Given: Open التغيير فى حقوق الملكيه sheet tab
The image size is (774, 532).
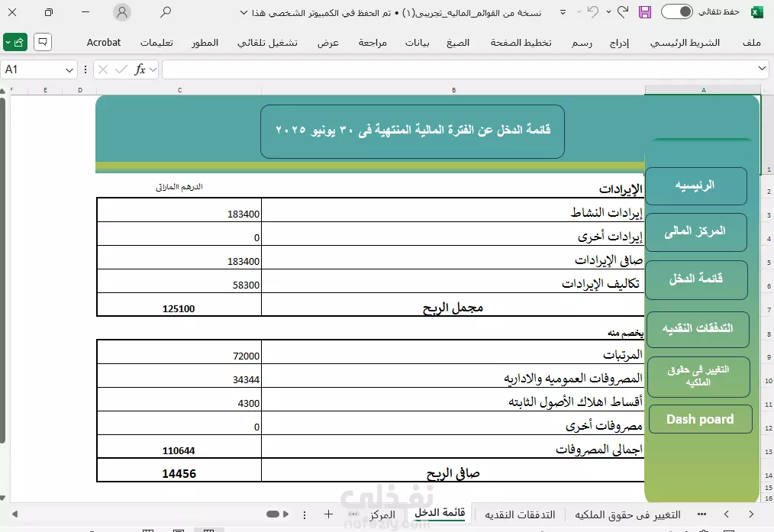Looking at the screenshot, I should (627, 514).
